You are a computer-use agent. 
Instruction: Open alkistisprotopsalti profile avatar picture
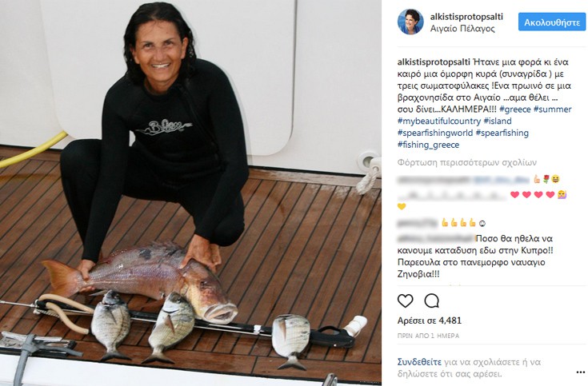tap(410, 22)
